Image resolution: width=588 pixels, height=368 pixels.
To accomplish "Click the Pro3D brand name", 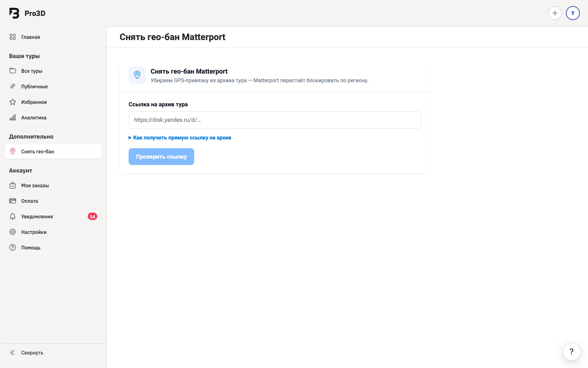I will tap(35, 13).
